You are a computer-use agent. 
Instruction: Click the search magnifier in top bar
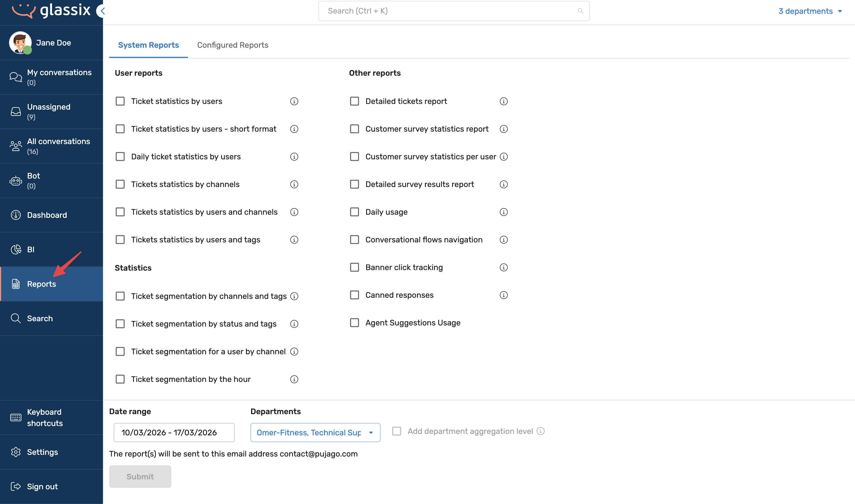click(x=580, y=11)
